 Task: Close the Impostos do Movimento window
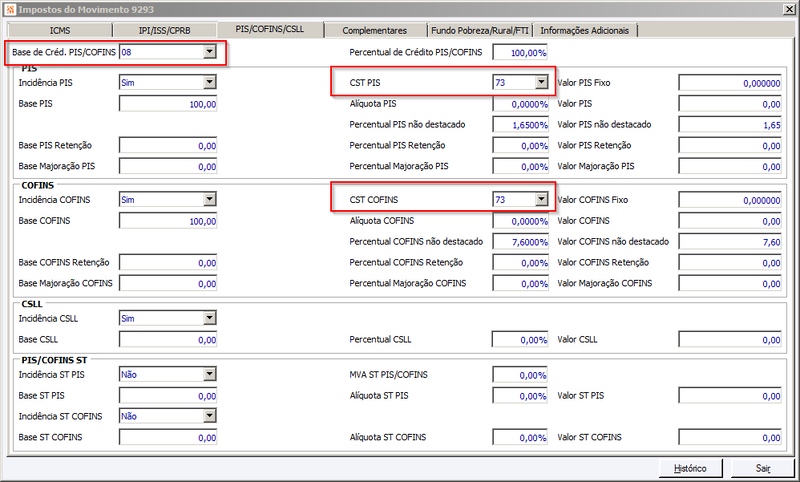789,9
